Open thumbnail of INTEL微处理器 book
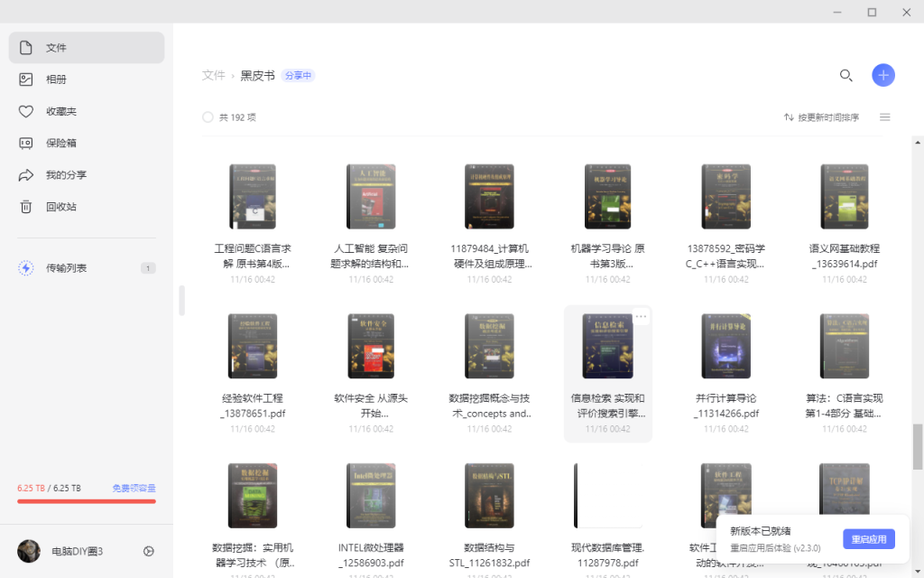Image resolution: width=924 pixels, height=578 pixels. click(x=371, y=496)
